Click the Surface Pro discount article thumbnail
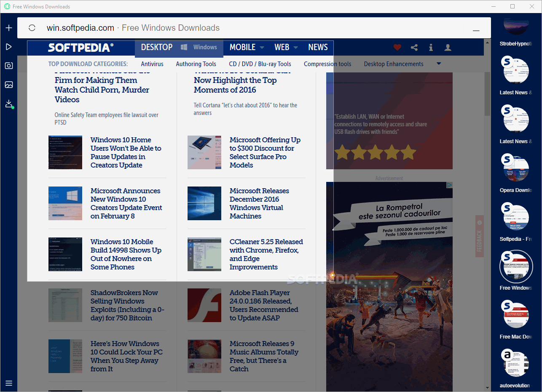The image size is (542, 392). pos(204,152)
